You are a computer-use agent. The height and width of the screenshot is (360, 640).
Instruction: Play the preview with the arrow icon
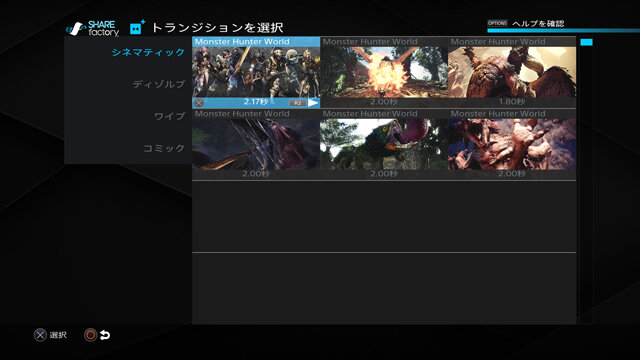point(313,103)
